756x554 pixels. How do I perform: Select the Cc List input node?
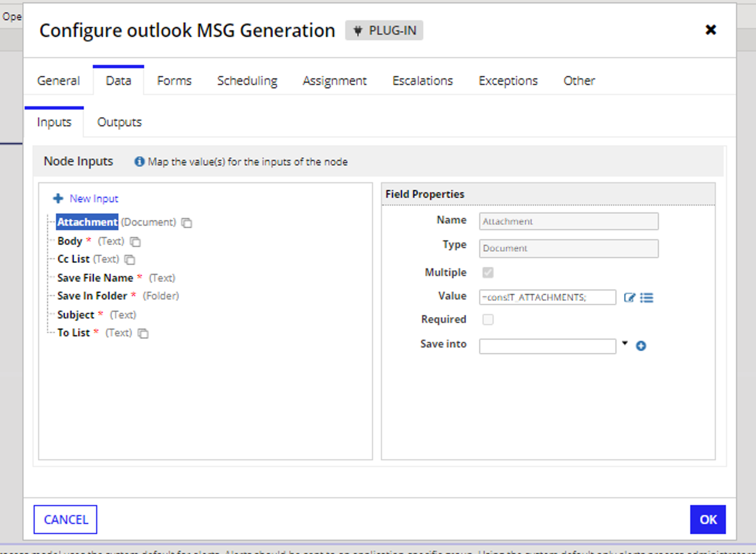pos(73,259)
